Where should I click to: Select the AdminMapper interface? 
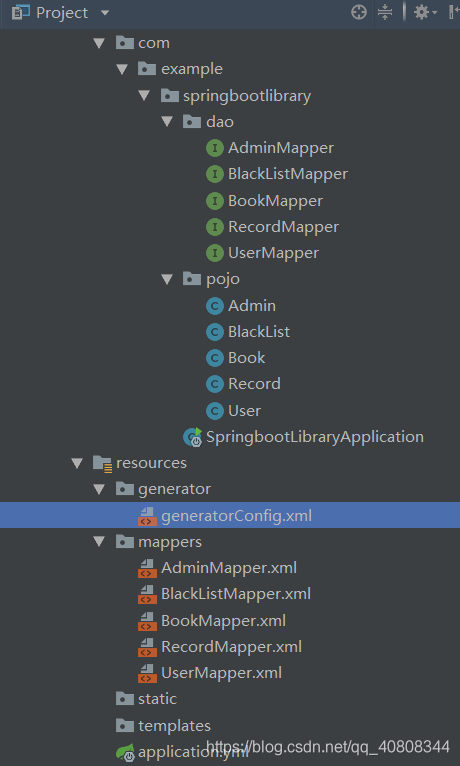(281, 148)
